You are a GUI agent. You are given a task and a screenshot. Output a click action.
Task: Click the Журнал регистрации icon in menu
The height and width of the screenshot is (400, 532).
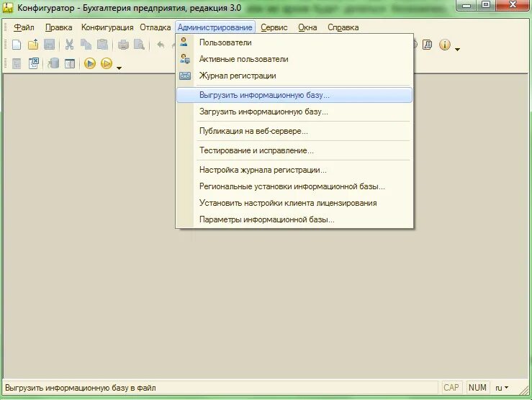[x=185, y=76]
